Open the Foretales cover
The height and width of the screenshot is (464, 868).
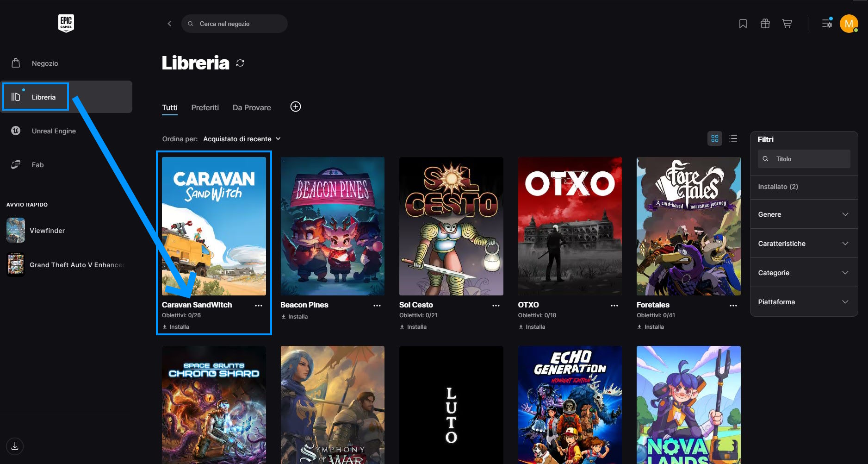688,226
